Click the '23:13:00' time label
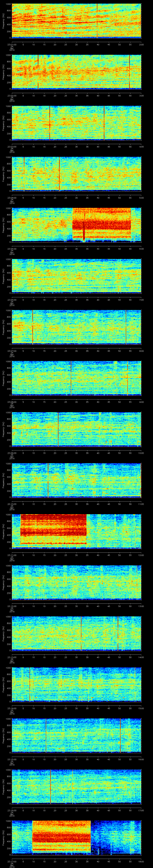Screen dimensions: 153x868 click(x=12, y=657)
